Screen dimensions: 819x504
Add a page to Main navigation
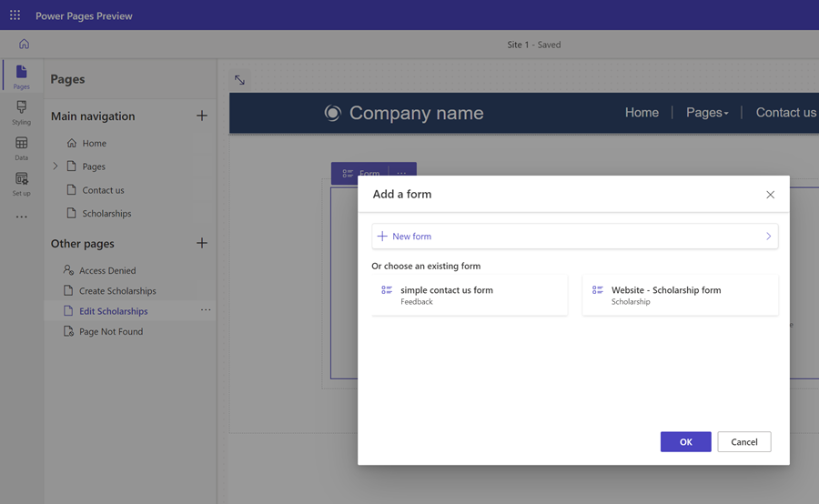[x=202, y=116]
